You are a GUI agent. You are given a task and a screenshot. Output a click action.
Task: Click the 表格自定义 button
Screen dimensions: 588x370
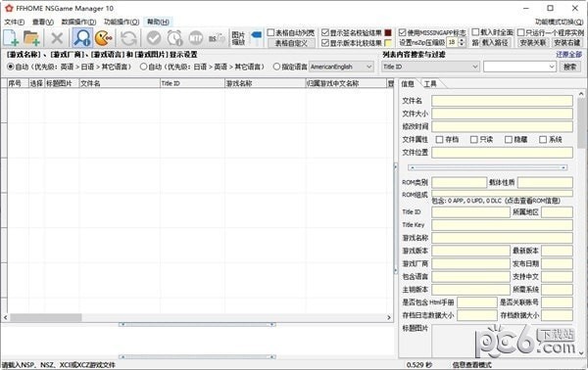(291, 43)
